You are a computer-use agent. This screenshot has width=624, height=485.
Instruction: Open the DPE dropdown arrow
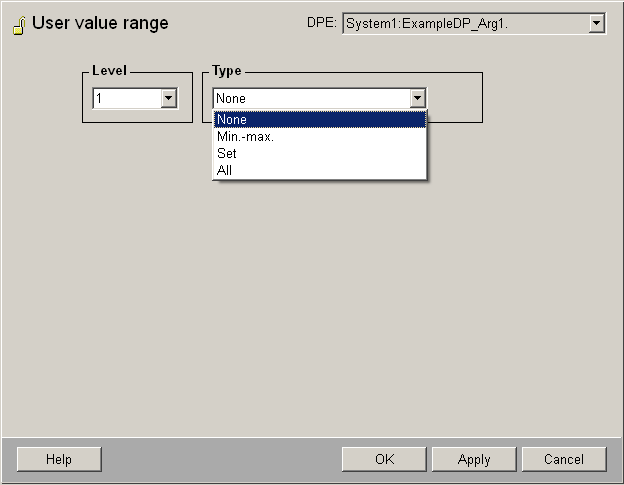(x=597, y=23)
